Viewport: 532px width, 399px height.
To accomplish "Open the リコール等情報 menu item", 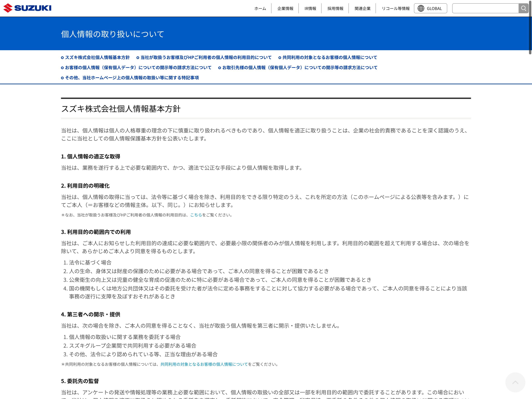I will (396, 8).
